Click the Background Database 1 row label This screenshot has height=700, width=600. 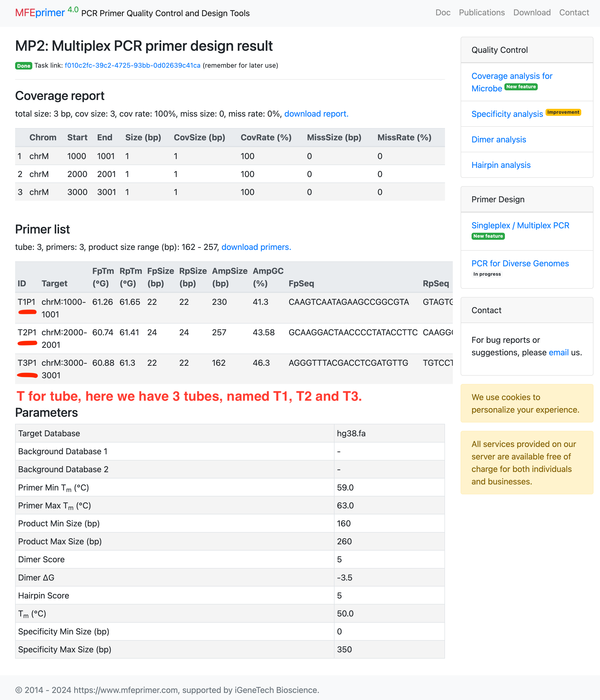point(63,451)
